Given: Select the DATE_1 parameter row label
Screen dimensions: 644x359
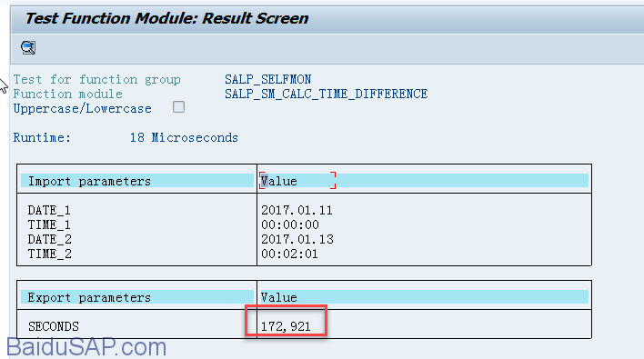Looking at the screenshot, I should (x=49, y=210).
